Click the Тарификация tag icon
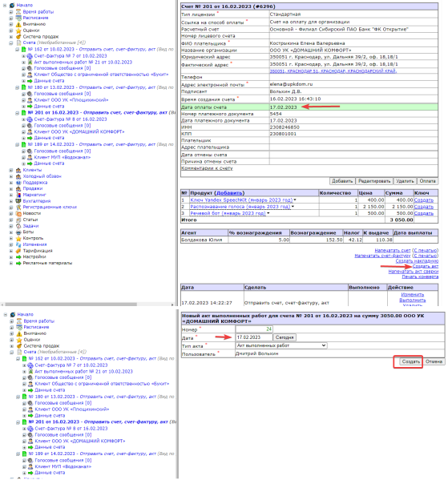448x480 pixels. 18,251
